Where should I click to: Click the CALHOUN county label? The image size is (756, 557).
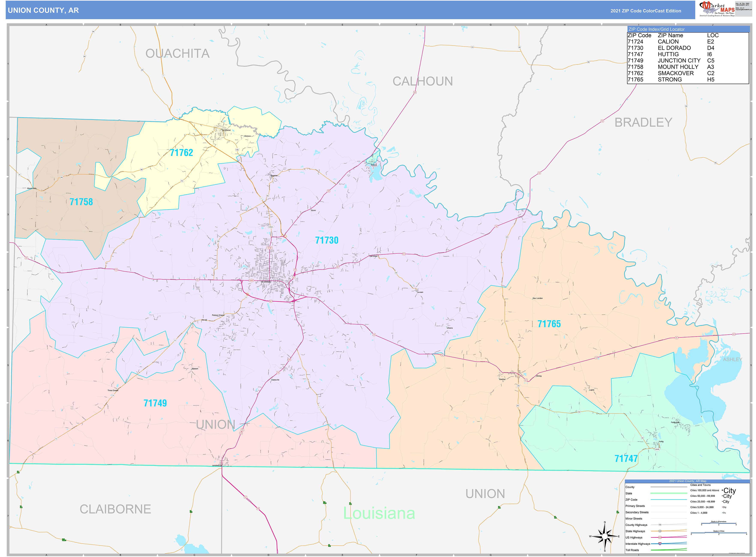click(422, 81)
